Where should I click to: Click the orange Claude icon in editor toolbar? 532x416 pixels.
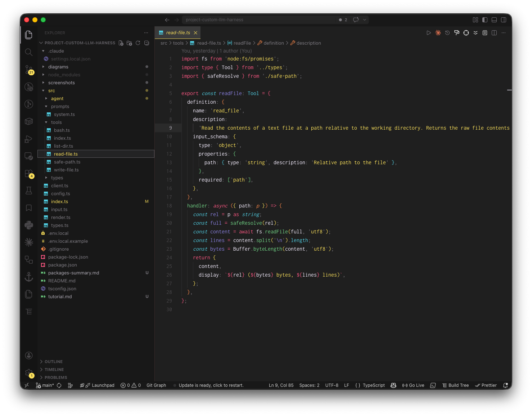coord(438,33)
